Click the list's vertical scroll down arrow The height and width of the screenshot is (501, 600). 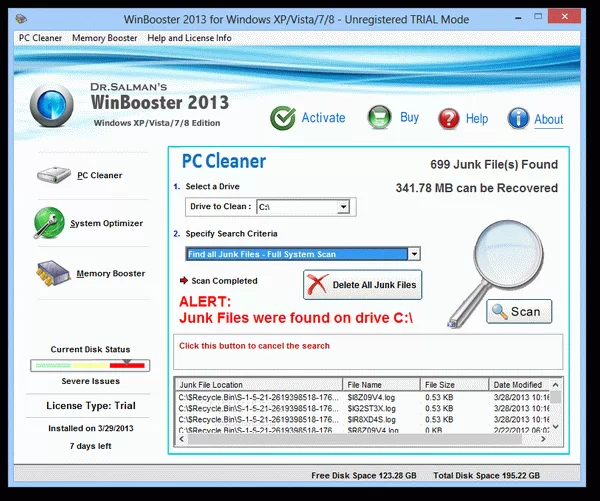[x=556, y=427]
